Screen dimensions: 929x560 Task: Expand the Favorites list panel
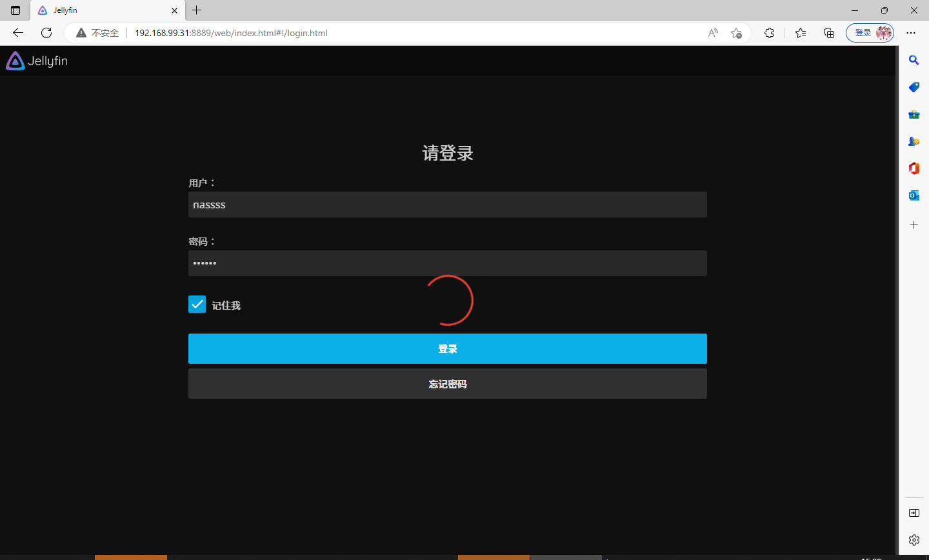click(x=801, y=33)
